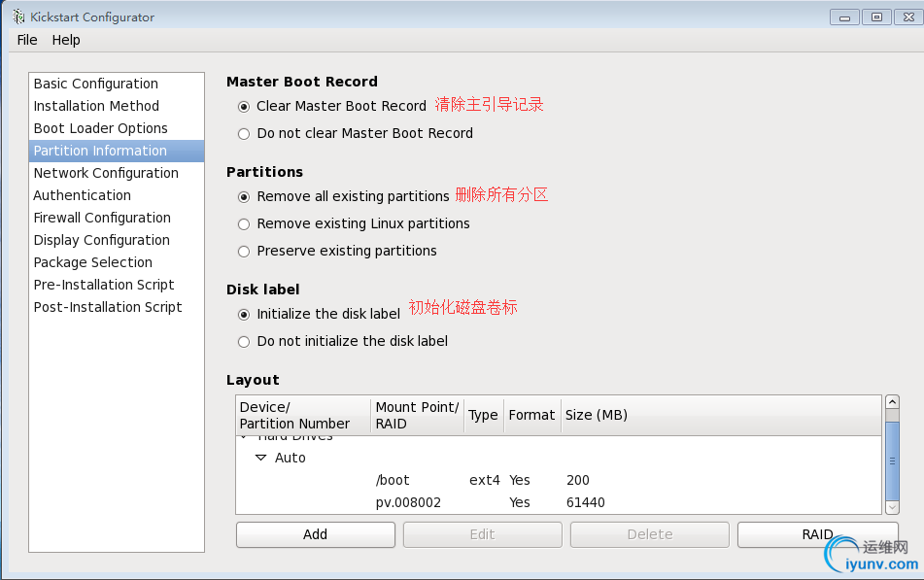924x580 pixels.
Task: Select the pv.008002 partition row
Action: point(558,503)
